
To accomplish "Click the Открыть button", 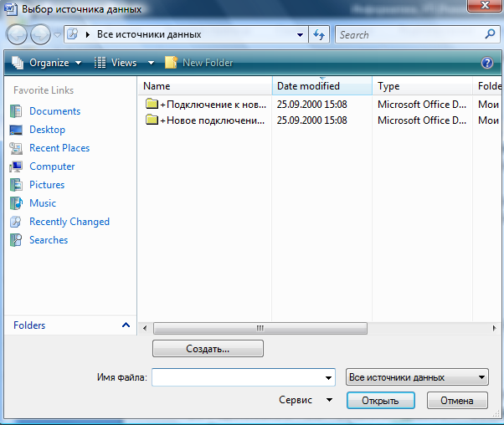I will (381, 401).
